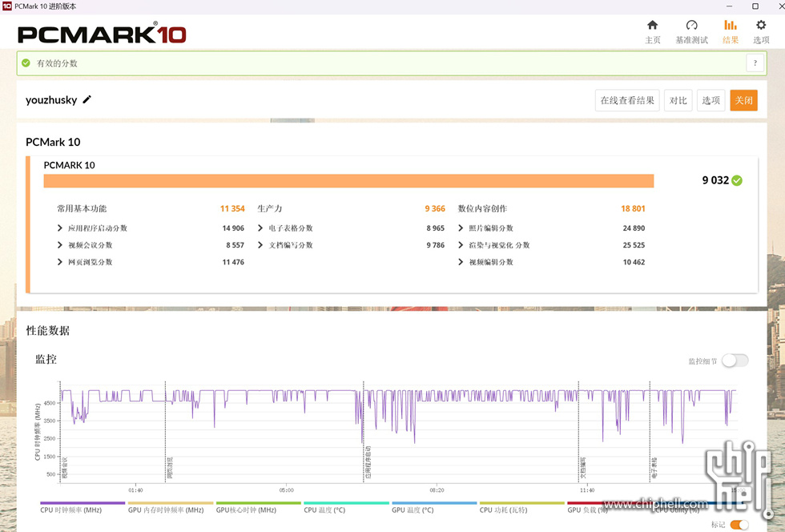Click the 文档编写 marker on the chart
This screenshot has width=785, height=532.
583,467
